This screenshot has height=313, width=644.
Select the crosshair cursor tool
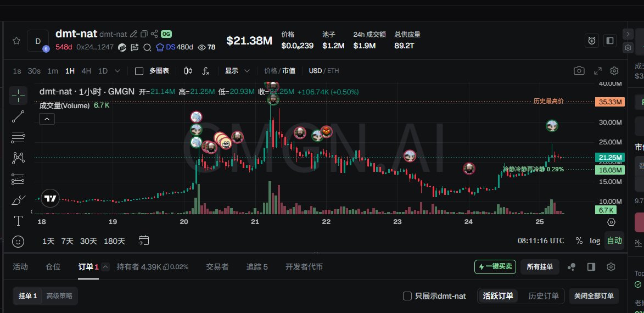(18, 96)
